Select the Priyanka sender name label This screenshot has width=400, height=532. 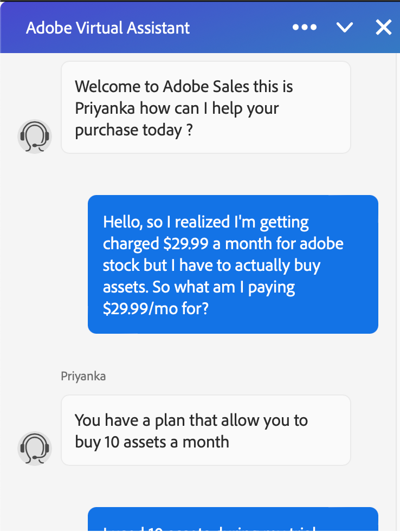(x=83, y=376)
